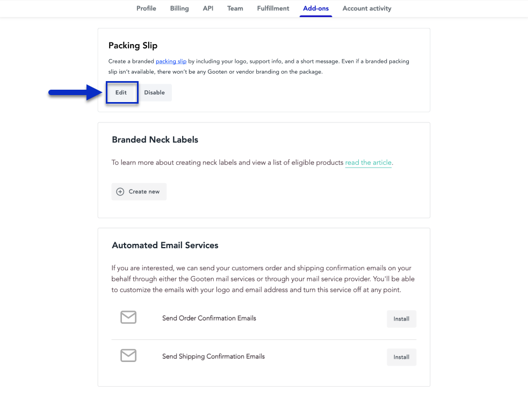This screenshot has width=528, height=420.
Task: Go to the API tab
Action: pos(208,9)
